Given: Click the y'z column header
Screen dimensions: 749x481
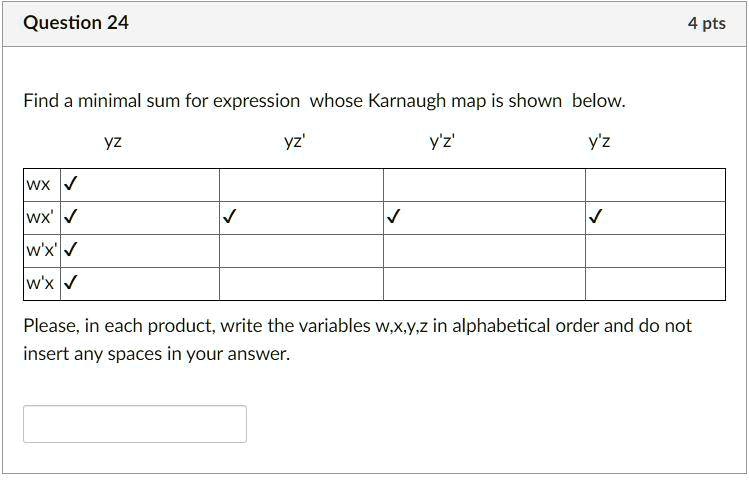Looking at the screenshot, I should click(x=599, y=141).
